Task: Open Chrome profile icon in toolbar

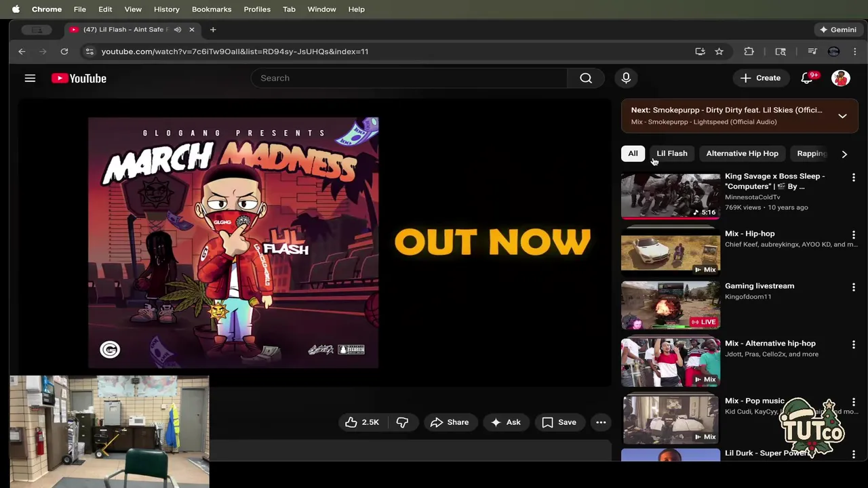Action: pos(833,52)
